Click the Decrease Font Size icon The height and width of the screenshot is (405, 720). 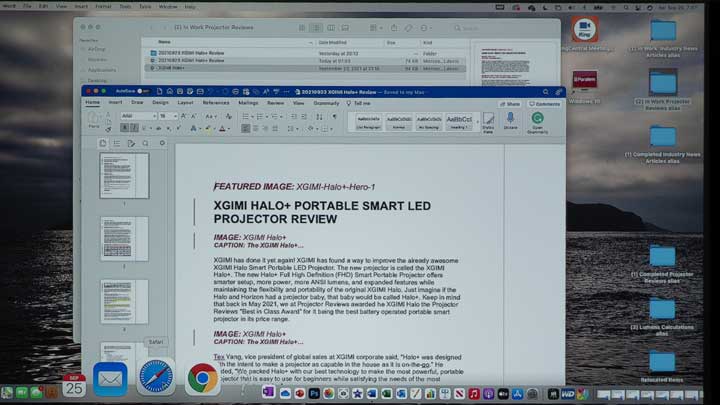click(x=194, y=116)
